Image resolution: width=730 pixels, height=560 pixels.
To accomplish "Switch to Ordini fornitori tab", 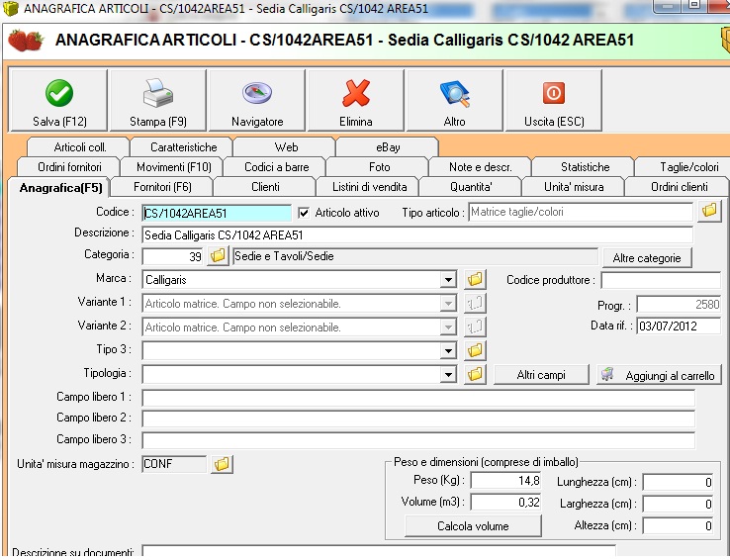I will [x=69, y=166].
